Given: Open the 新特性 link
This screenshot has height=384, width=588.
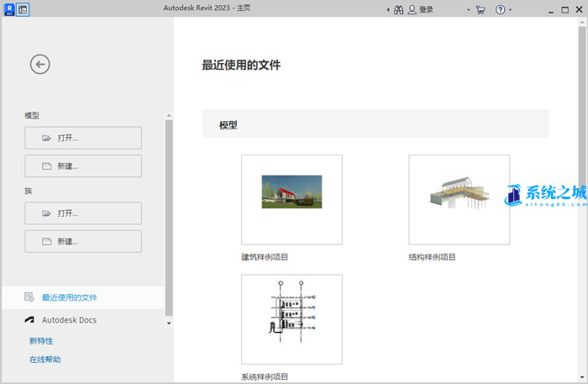Looking at the screenshot, I should [41, 341].
